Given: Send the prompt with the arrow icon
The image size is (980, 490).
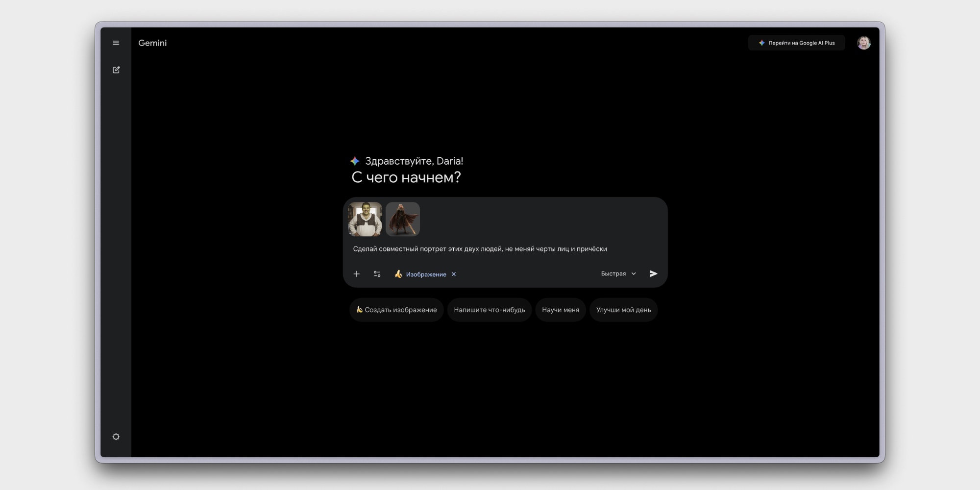Looking at the screenshot, I should coord(653,273).
